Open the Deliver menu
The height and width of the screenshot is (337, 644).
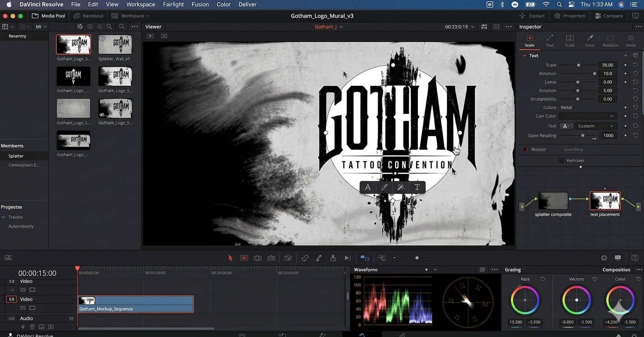click(247, 5)
